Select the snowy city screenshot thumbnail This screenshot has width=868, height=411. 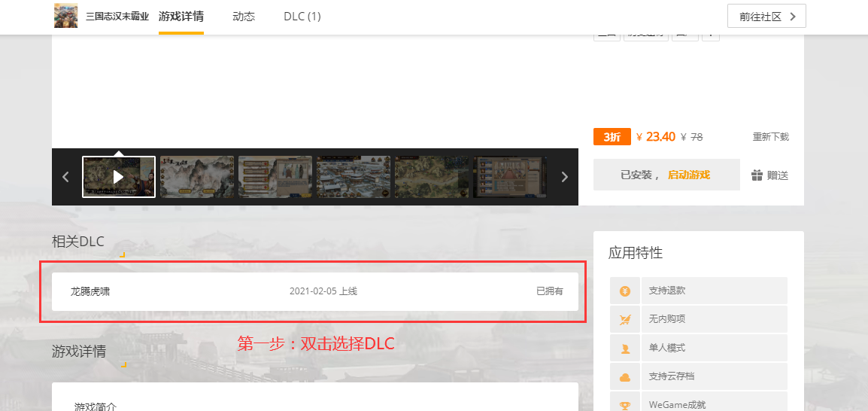354,177
